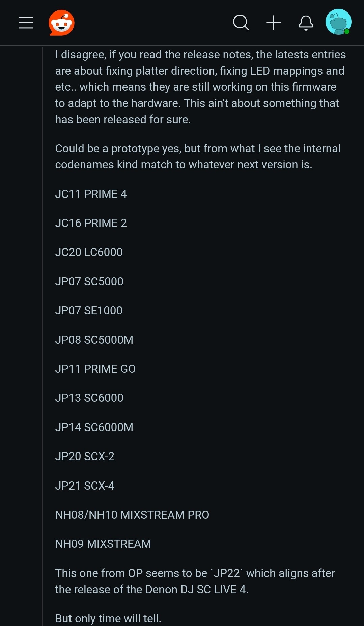Open the search magnifier icon
This screenshot has height=626, width=364.
coord(241,23)
